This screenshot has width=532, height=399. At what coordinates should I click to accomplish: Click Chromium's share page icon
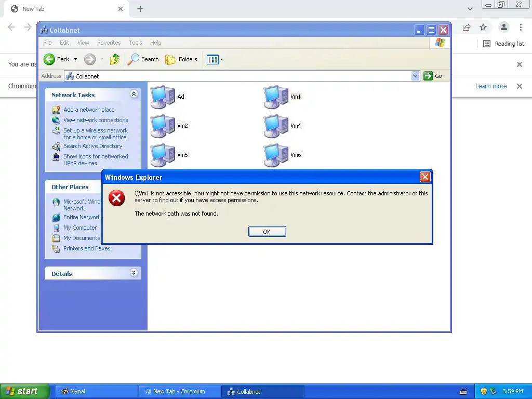pos(467,27)
